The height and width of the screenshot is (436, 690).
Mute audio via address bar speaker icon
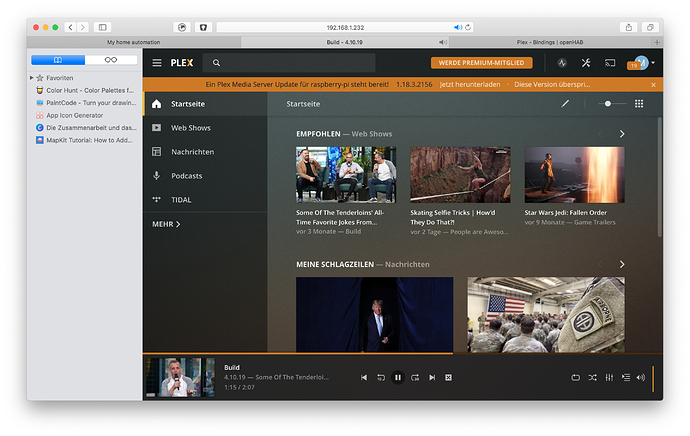(458, 27)
